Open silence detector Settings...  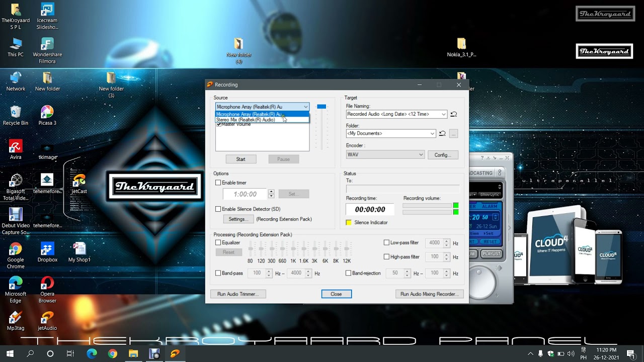point(238,219)
